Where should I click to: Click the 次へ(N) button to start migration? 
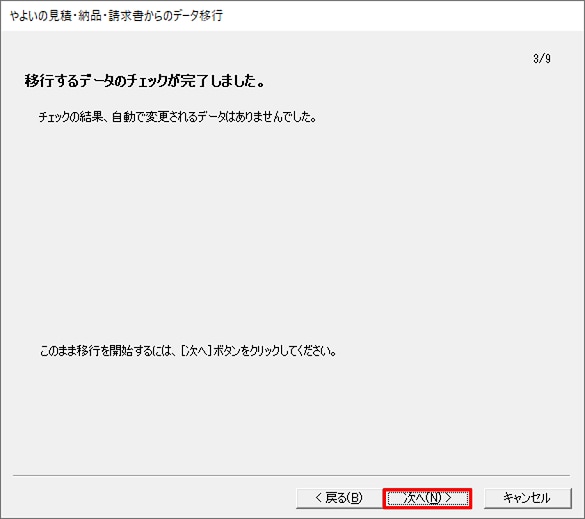coord(428,498)
